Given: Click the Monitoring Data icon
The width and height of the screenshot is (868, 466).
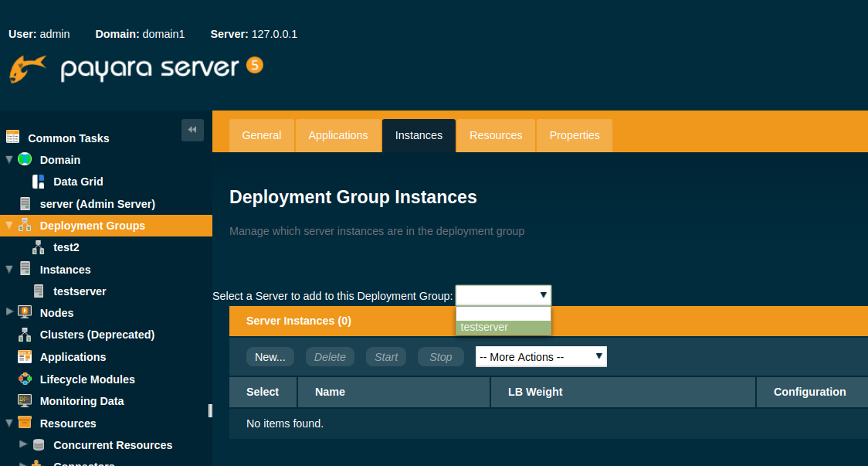Looking at the screenshot, I should click(25, 401).
